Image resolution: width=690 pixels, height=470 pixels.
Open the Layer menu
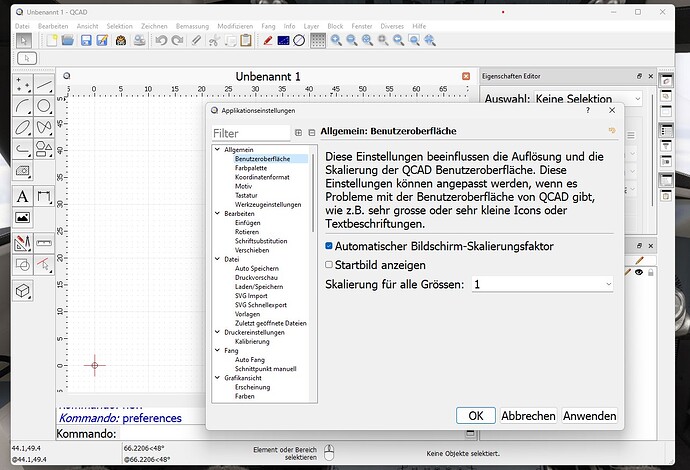click(311, 26)
